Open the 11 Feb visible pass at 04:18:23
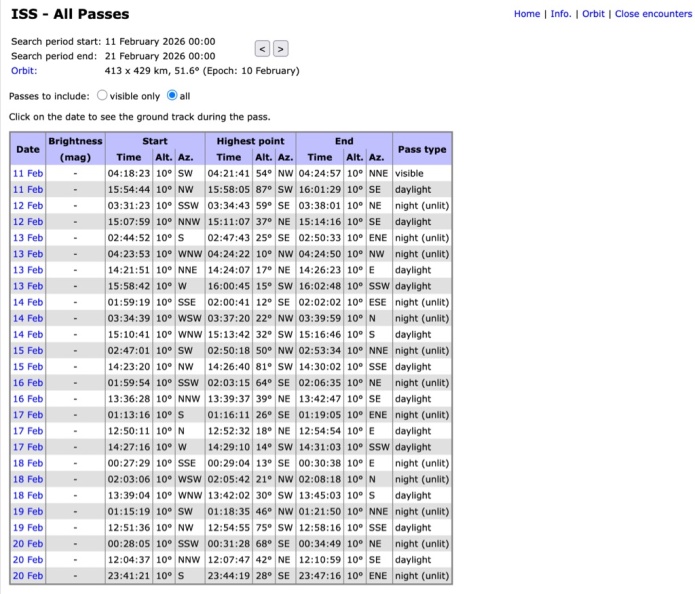Screen dimensions: 695x594 tap(27, 173)
